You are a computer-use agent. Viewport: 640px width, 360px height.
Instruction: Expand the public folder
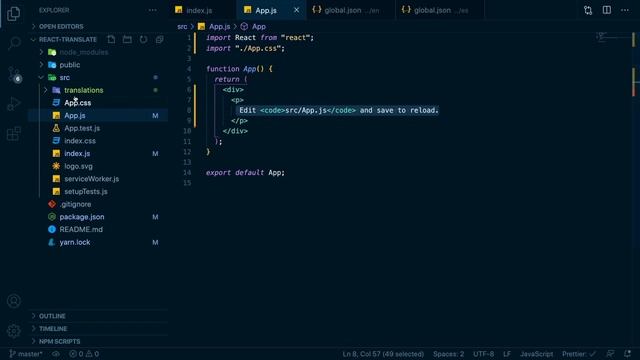coord(98,65)
